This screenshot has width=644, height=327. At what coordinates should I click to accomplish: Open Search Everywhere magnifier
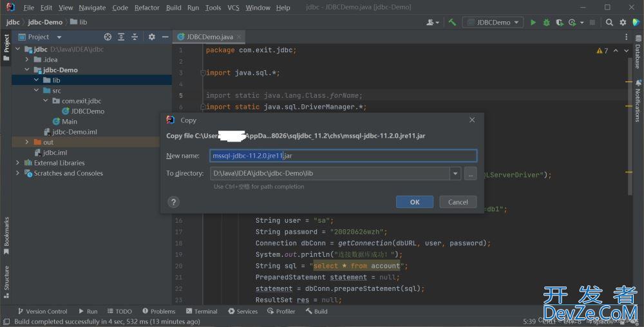pyautogui.click(x=609, y=22)
